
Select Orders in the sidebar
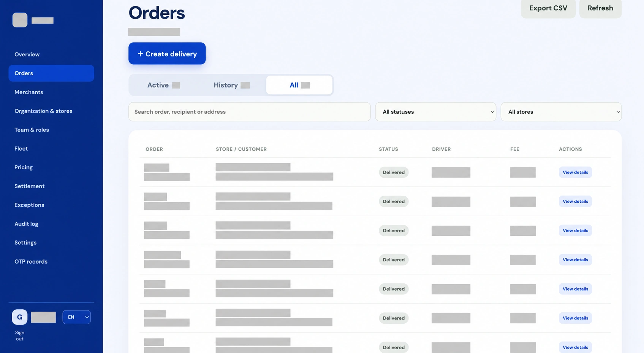51,73
